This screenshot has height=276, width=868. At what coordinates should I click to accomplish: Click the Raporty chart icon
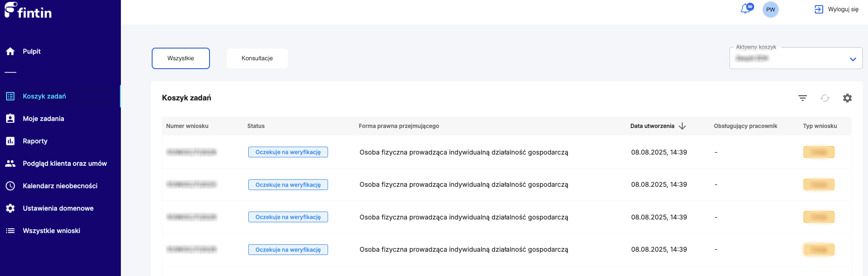(10, 141)
